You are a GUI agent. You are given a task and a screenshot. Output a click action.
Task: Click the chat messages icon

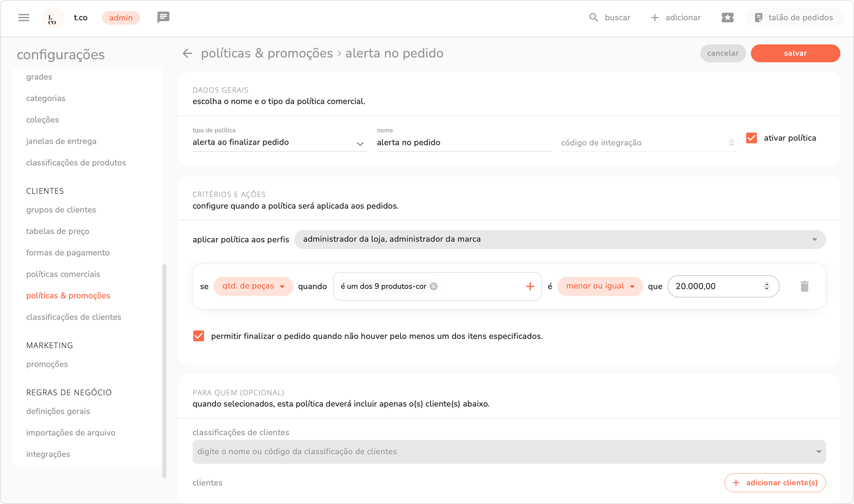tap(163, 17)
